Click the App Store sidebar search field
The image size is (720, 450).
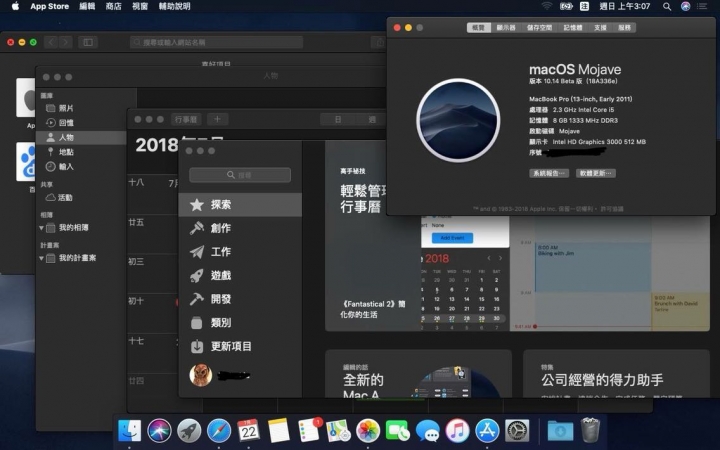coord(240,175)
